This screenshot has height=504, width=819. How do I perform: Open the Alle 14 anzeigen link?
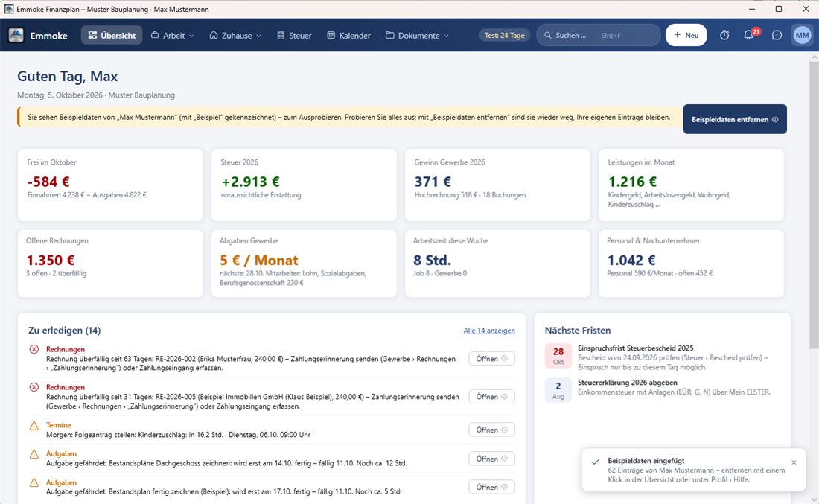[x=489, y=330]
